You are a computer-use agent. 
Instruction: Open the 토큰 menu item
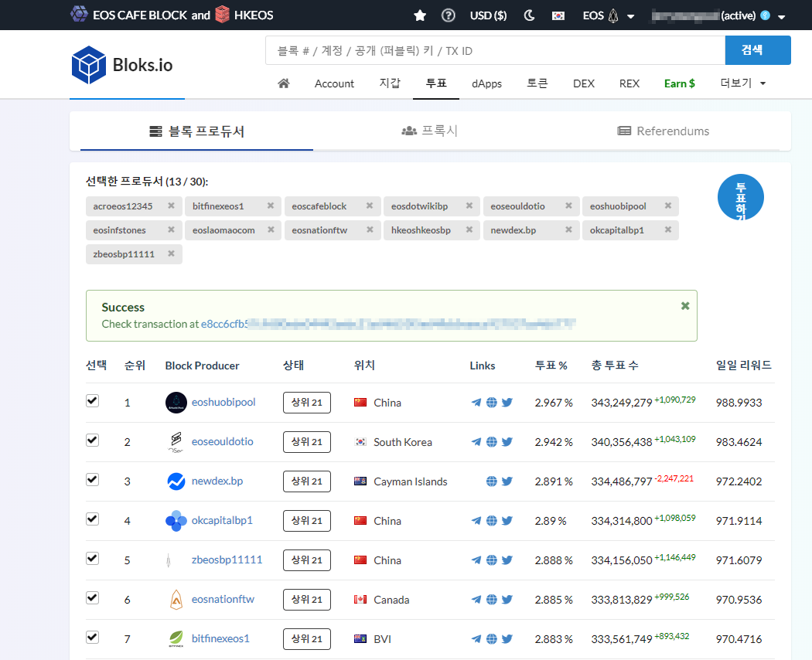[x=537, y=83]
